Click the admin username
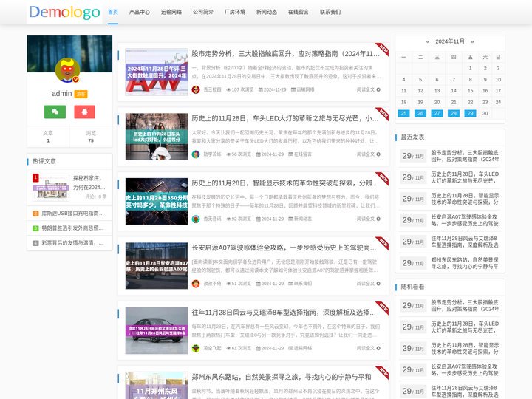This screenshot has height=399, width=532. click(x=62, y=93)
